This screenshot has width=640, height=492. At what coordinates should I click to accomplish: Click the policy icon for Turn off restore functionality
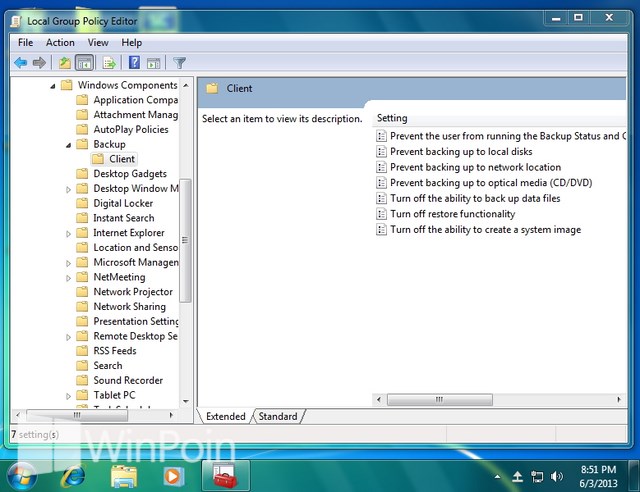coord(381,214)
